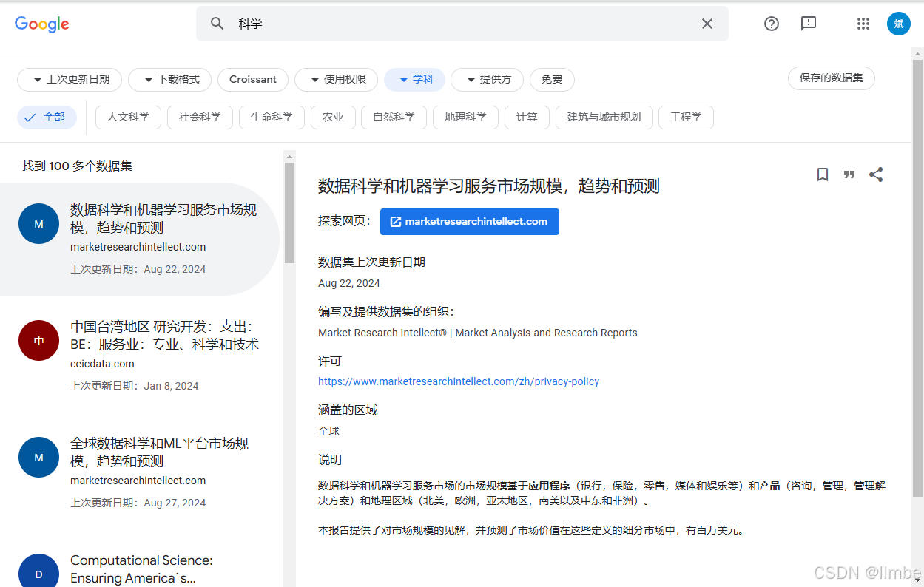Click the cite quotation mark icon
Viewport: 924px width, 587px height.
click(x=849, y=174)
